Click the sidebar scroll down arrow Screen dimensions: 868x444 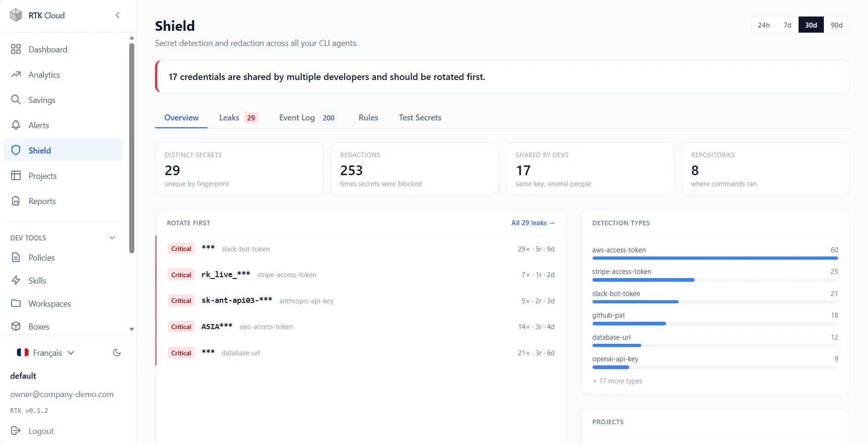tap(132, 329)
